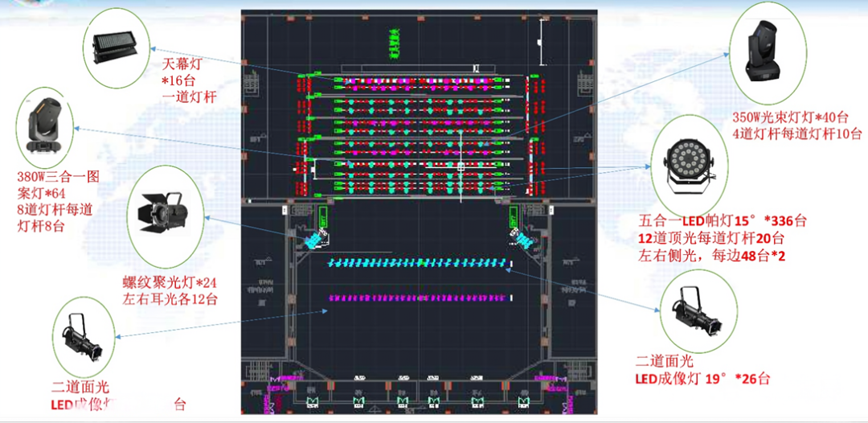Click the "380W三合一图案灯*64" caption
The width and height of the screenshot is (868, 423).
[58, 185]
